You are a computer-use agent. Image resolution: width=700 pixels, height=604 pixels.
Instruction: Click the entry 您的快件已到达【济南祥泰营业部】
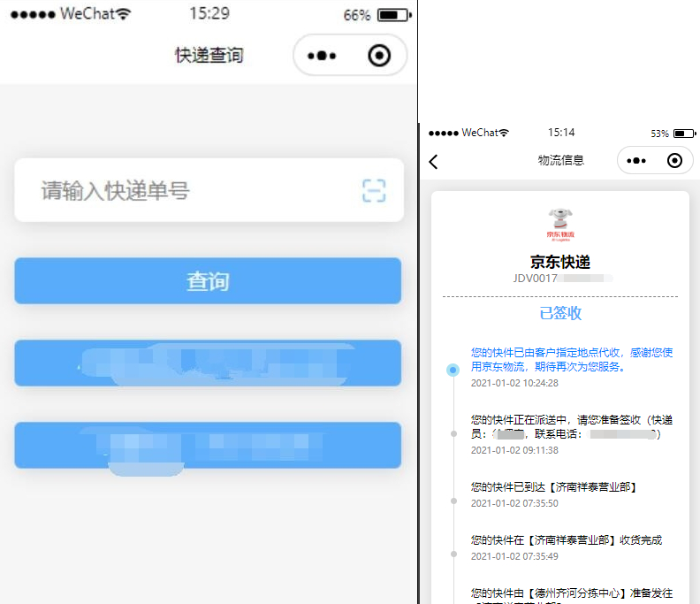pos(553,487)
